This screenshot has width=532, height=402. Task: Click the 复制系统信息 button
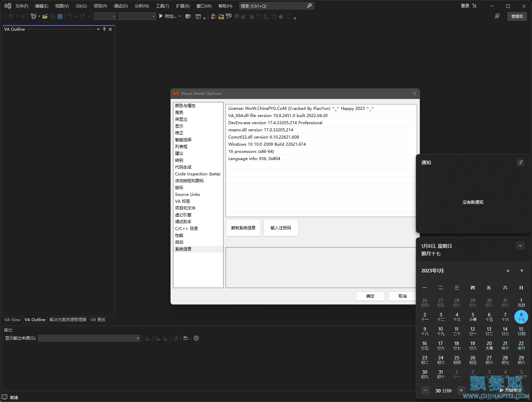point(243,228)
